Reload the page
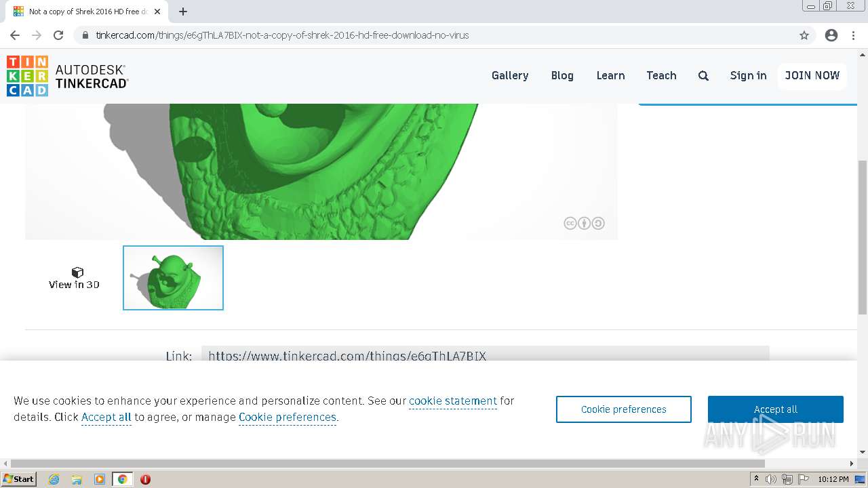The image size is (868, 488). point(58,35)
